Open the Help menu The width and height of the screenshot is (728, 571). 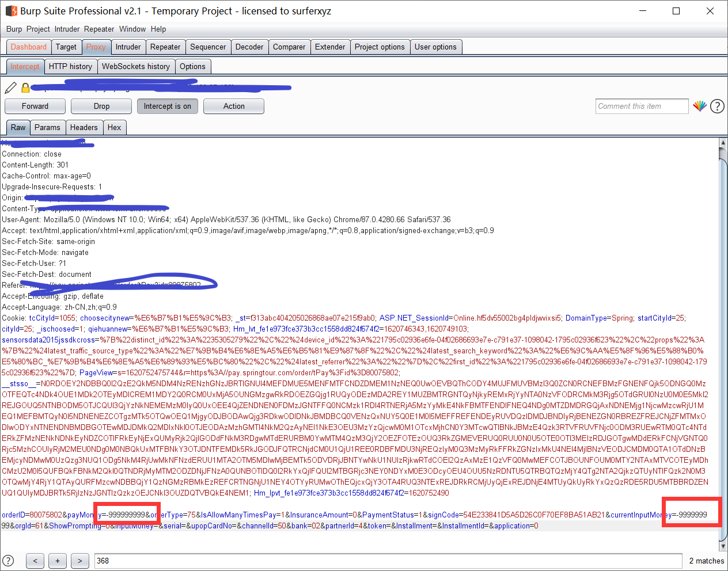point(158,29)
